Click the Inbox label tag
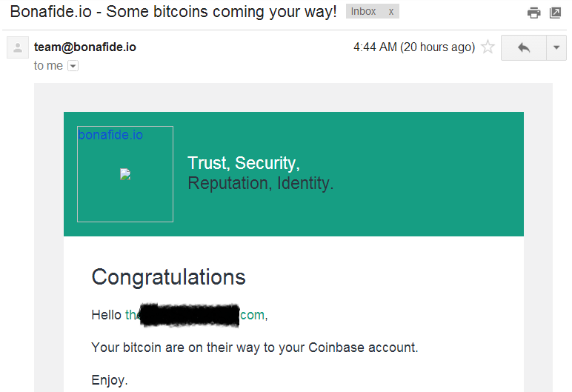This screenshot has height=392, width=572. 364,12
